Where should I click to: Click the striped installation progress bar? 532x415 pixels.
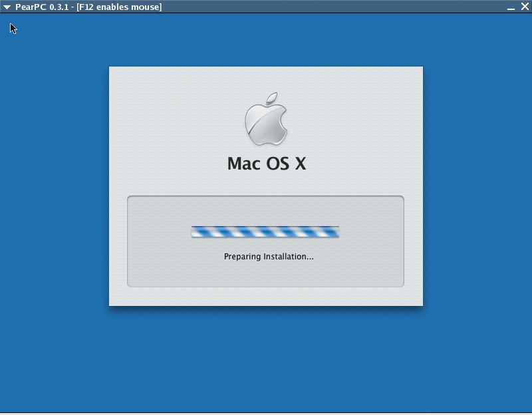point(265,231)
